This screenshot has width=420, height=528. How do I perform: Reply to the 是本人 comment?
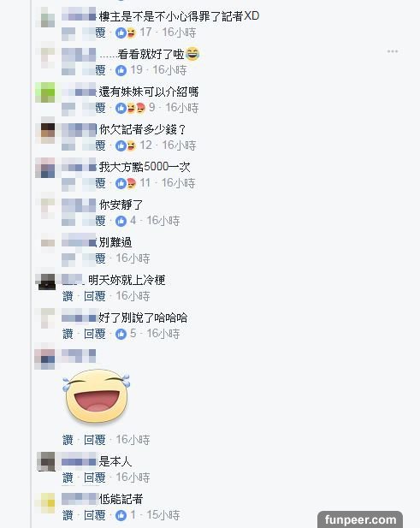tap(95, 478)
